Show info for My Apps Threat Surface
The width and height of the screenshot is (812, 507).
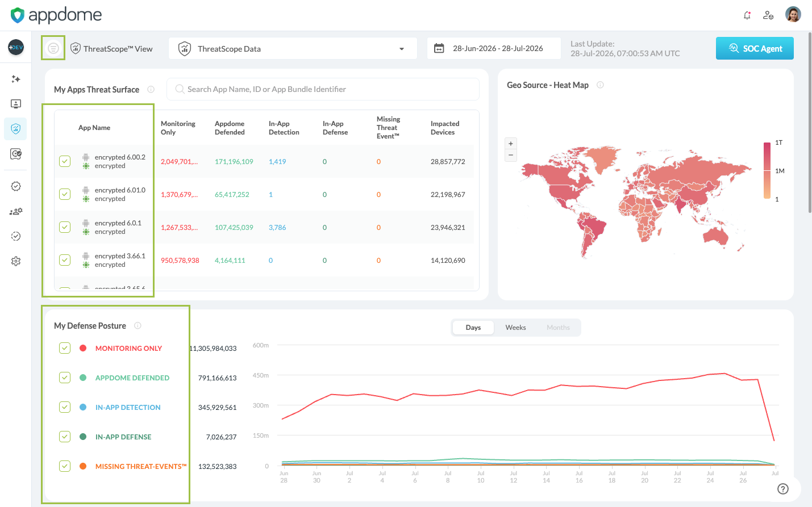(151, 89)
